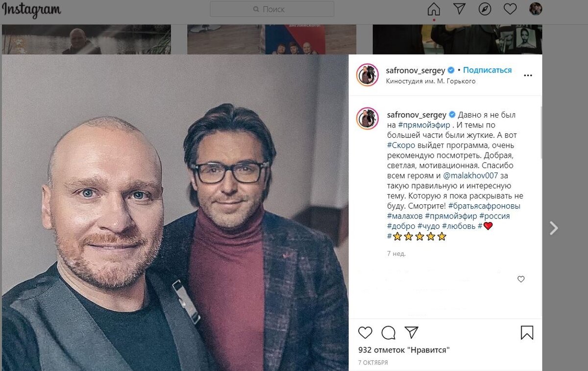Like the caption with the small heart
The height and width of the screenshot is (371, 588).
pos(521,279)
